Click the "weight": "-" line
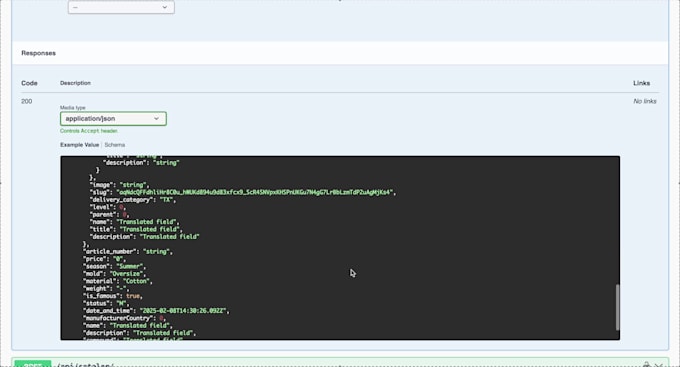Screen dimensions: 680x367 (106, 288)
